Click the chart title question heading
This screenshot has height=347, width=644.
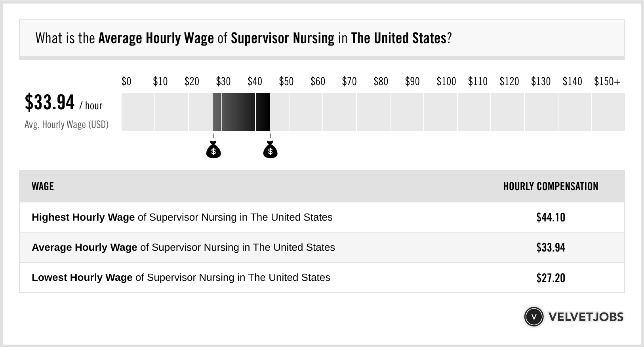[x=243, y=38]
